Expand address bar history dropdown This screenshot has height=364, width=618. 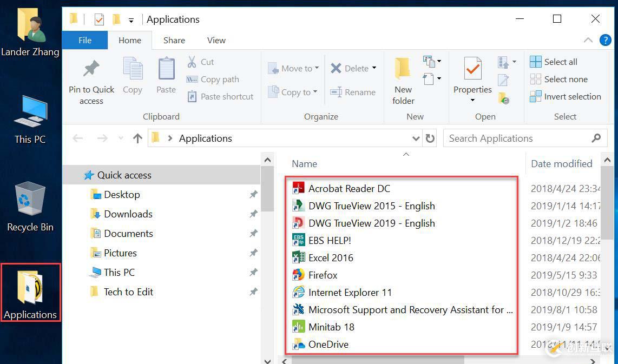pos(416,138)
